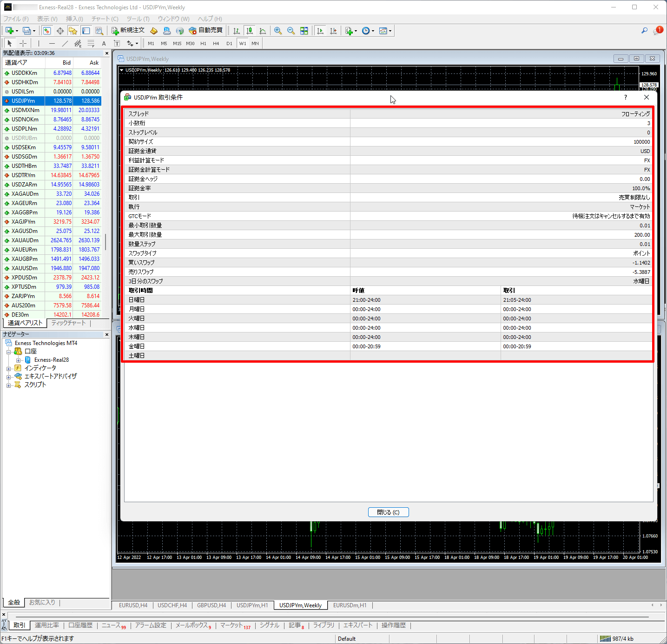The width and height of the screenshot is (667, 644).
Task: Open the templates dropdown
Action: click(385, 31)
